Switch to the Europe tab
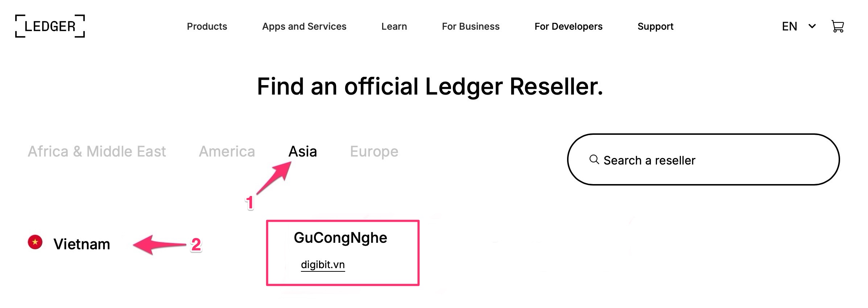868x308 pixels. [x=374, y=152]
